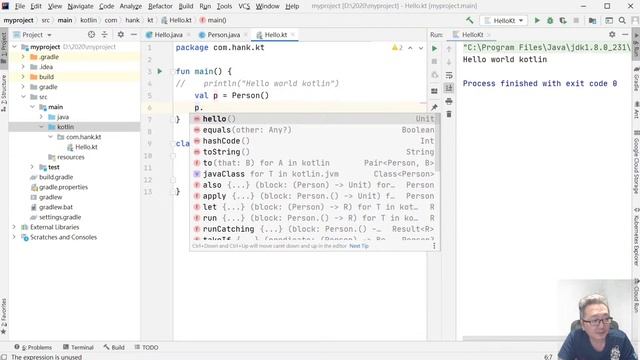The image size is (640, 360).
Task: Click the warnings indicator in editor
Action: click(397, 48)
